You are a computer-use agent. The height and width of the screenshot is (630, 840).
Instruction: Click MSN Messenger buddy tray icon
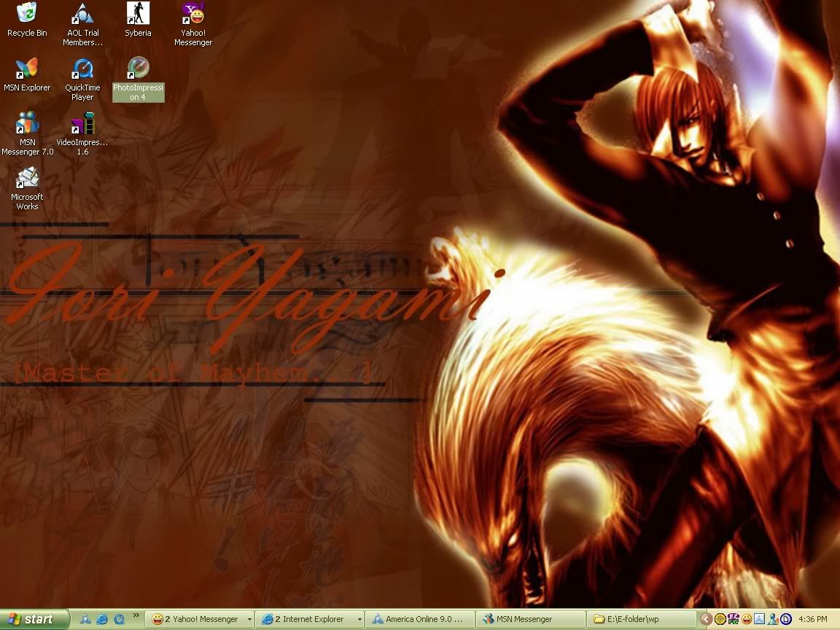(772, 619)
